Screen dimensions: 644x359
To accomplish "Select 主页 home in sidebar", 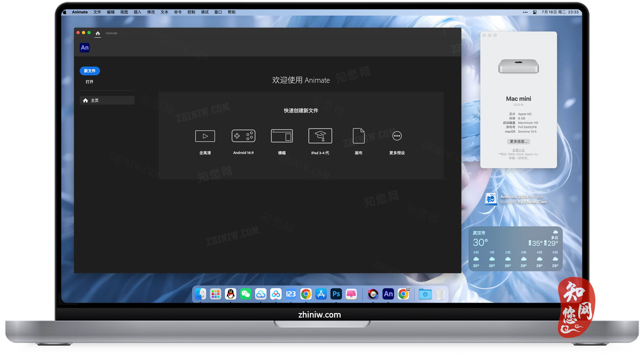I will point(107,100).
